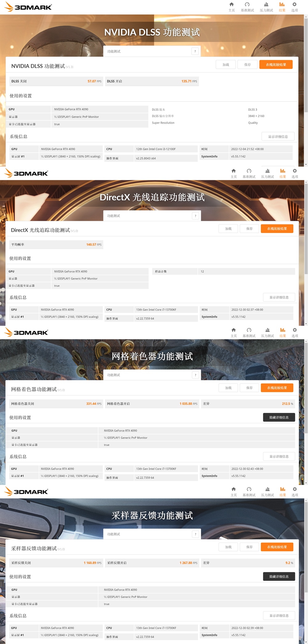
Task: Open the ? help under 采样器反馈功能测试 title
Action: (195, 534)
